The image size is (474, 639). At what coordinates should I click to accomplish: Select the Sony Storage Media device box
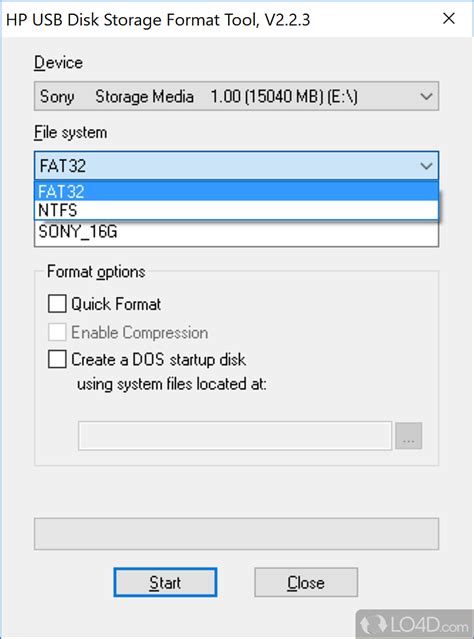coord(236,96)
